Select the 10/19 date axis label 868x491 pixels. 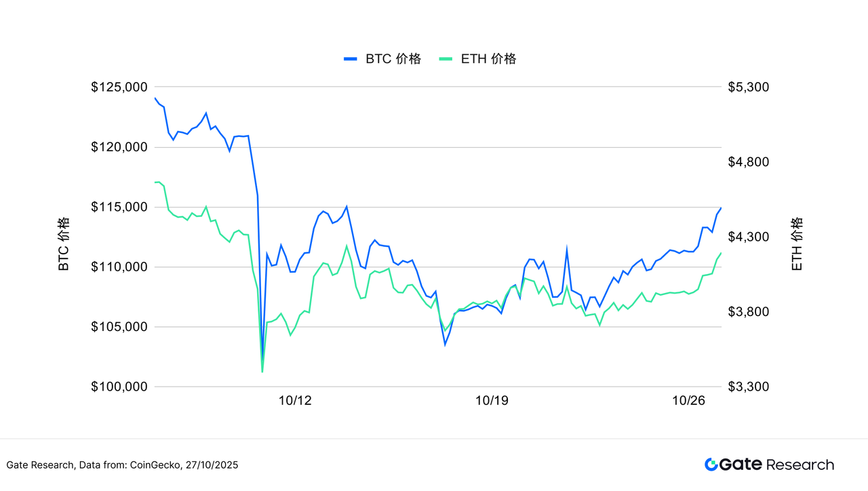pos(492,401)
